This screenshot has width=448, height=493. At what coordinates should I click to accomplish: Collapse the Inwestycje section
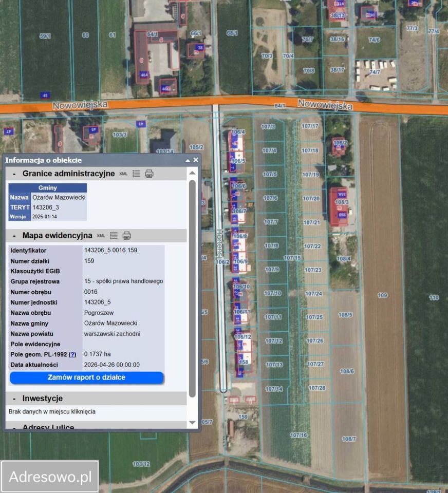point(14,399)
